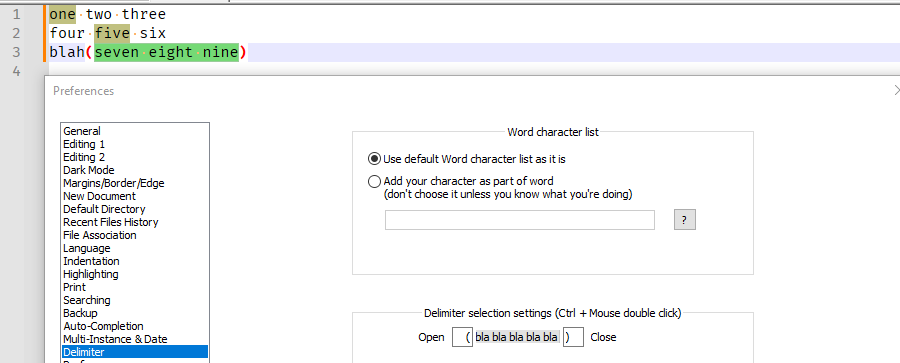Click the word 'eight' in line 3
The image size is (900, 363).
click(x=170, y=52)
